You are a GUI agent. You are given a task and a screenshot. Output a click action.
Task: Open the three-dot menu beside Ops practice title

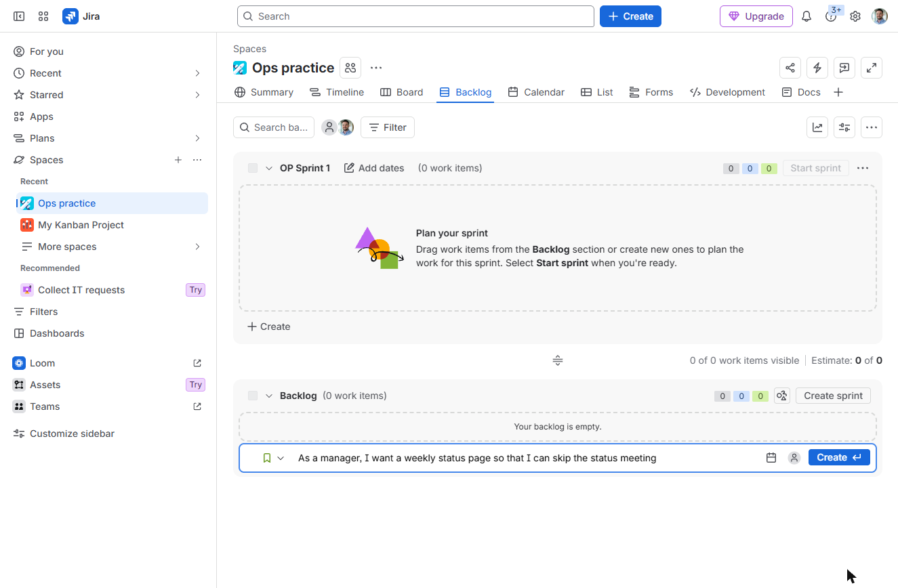(376, 68)
